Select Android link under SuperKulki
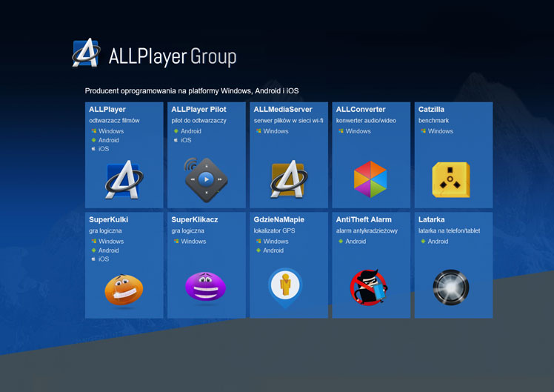Viewport: 554px width, 392px height. (x=108, y=250)
